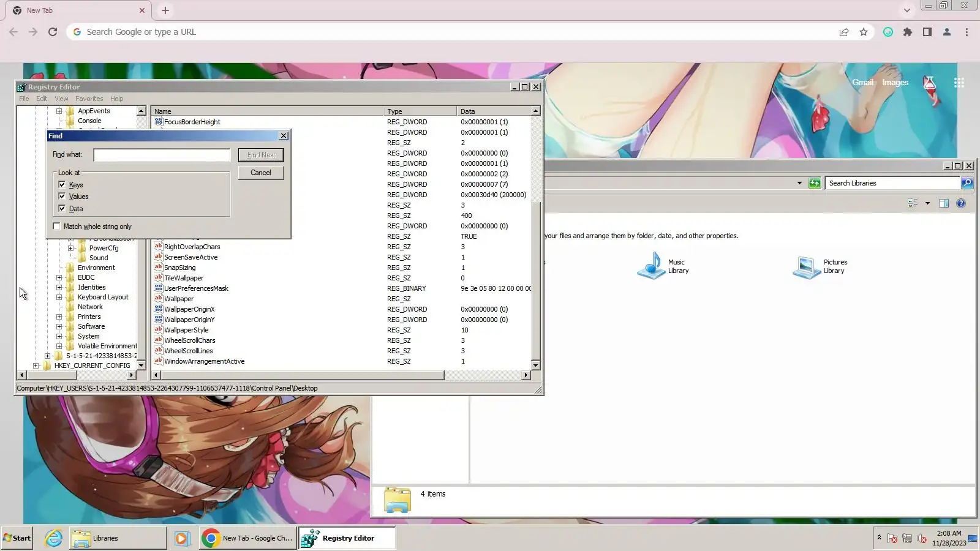Click the Wallpaper value icon in registry list
This screenshot has width=980, height=551.
(158, 298)
